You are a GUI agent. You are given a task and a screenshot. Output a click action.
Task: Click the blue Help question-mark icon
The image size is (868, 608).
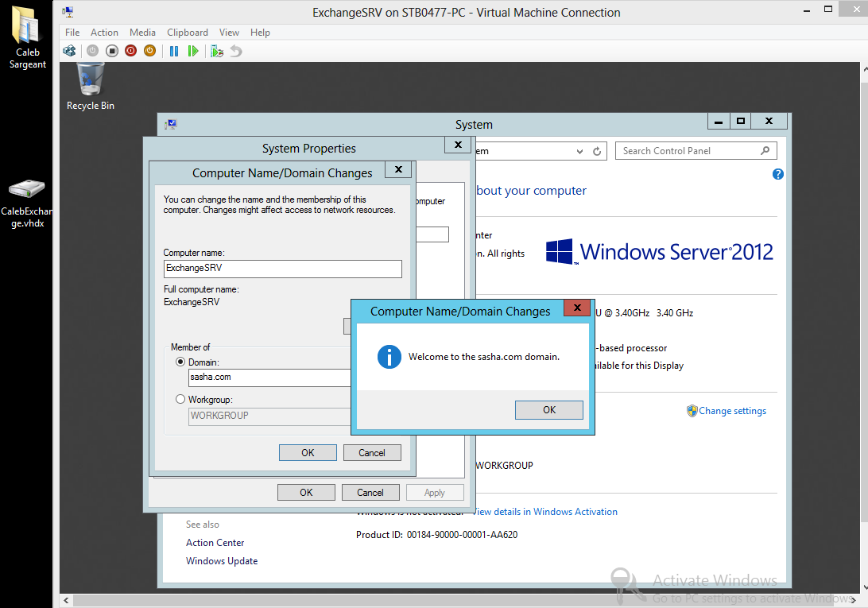coord(777,174)
